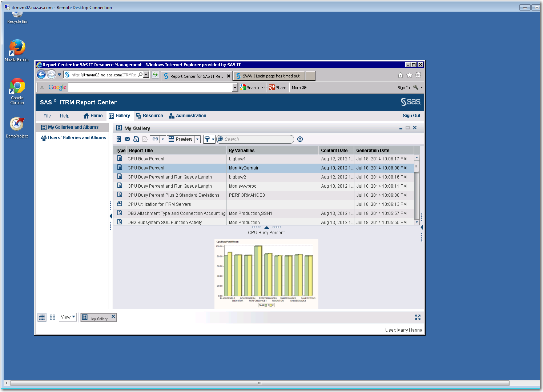Click the full screen expand icon at bottom right
This screenshot has width=543, height=392.
418,317
